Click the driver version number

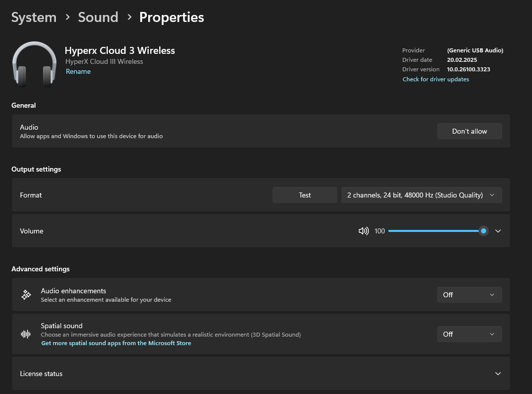click(468, 69)
